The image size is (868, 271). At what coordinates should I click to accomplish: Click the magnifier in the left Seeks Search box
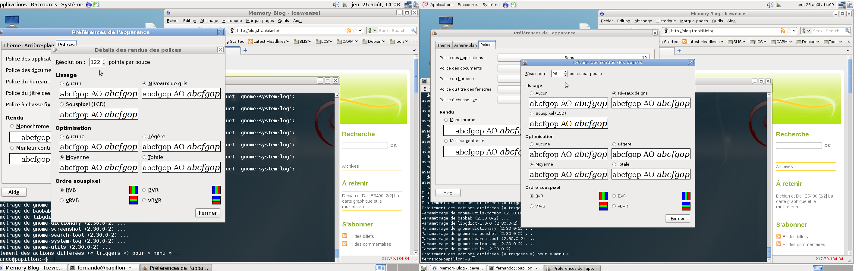(x=414, y=30)
